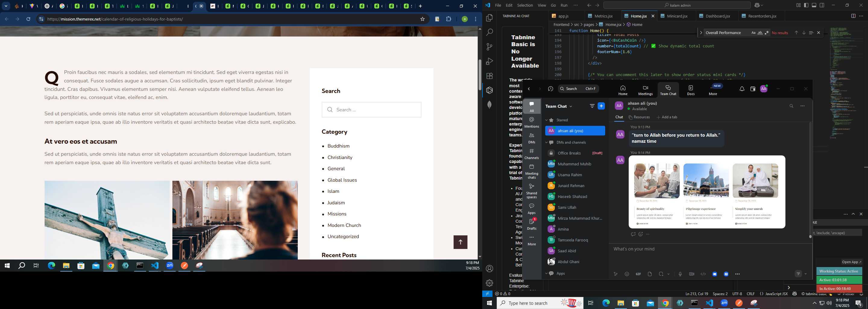Click Open App button

[851, 262]
